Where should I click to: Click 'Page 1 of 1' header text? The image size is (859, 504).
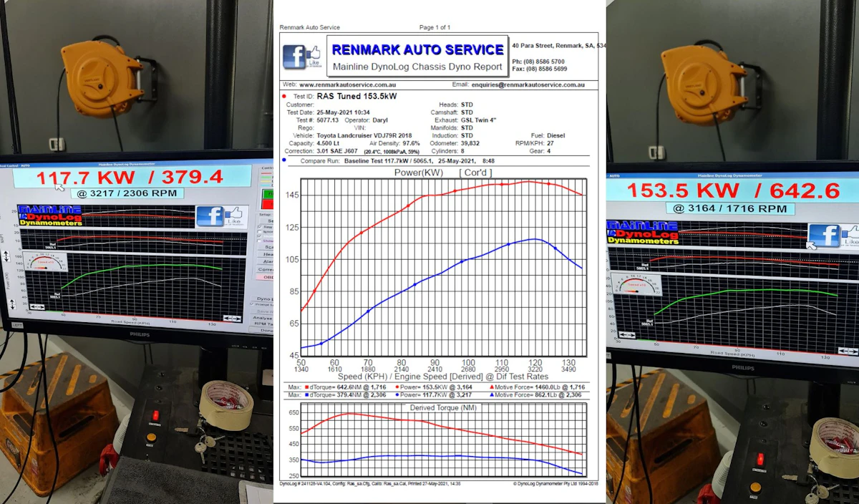coord(435,27)
